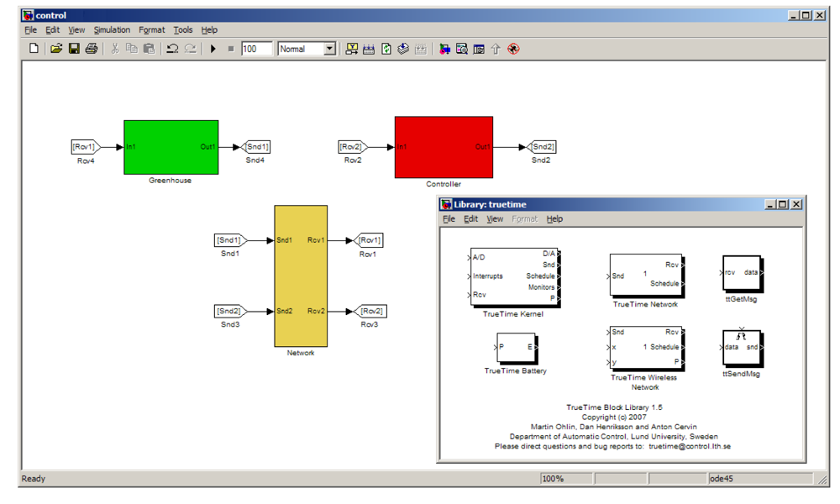Expand the Normal simulation mode dropdown
This screenshot has height=504, width=840.
point(329,49)
